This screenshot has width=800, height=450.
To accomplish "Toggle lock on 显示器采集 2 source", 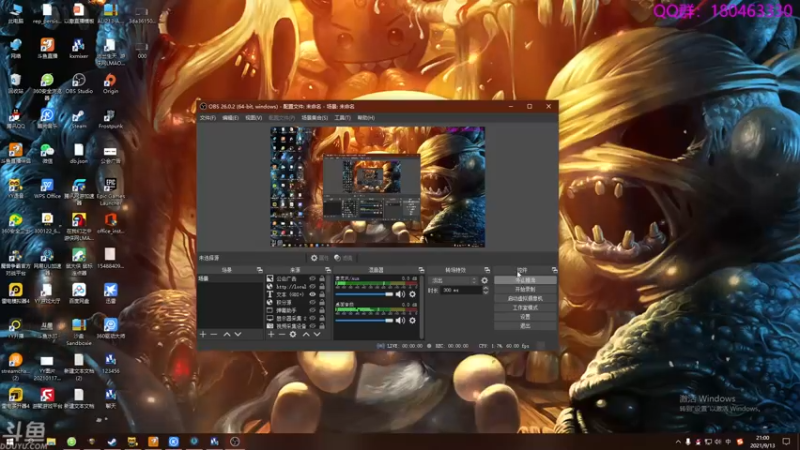I will [x=322, y=318].
